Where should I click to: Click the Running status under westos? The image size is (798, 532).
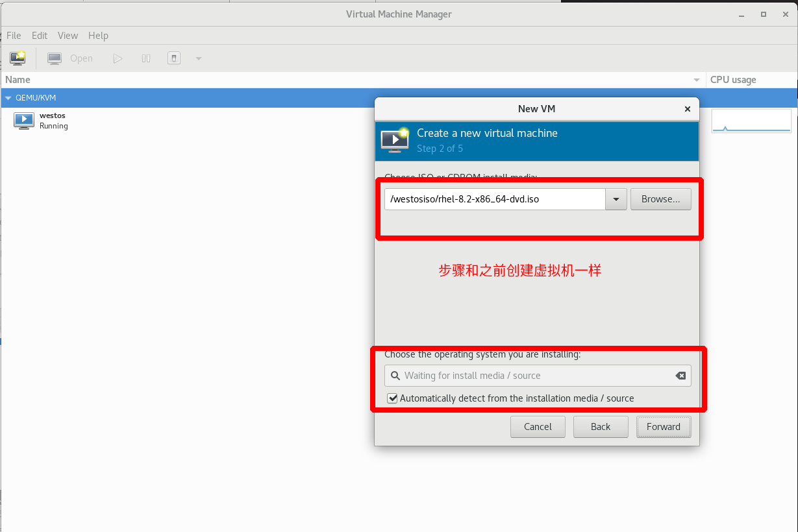53,126
